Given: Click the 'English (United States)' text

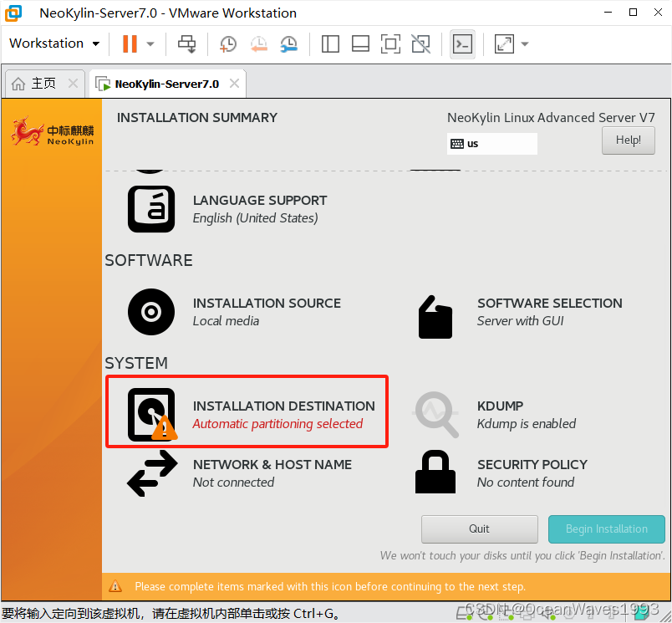Looking at the screenshot, I should (x=256, y=217).
